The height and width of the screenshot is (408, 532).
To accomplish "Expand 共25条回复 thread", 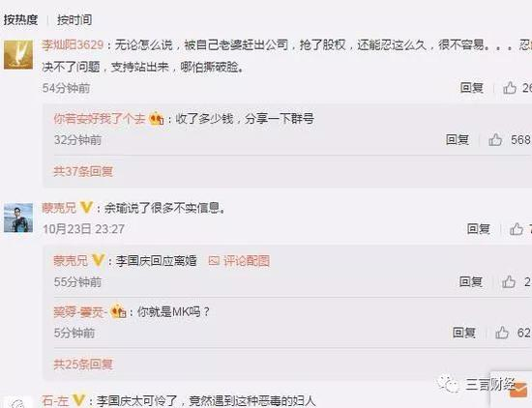I will point(83,364).
